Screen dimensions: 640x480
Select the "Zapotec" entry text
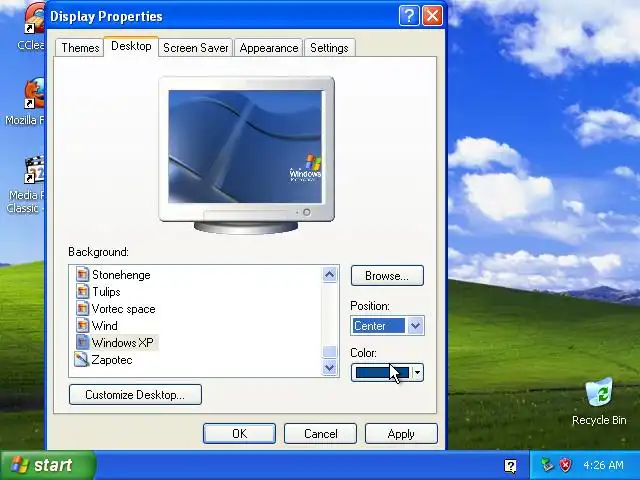pos(112,360)
